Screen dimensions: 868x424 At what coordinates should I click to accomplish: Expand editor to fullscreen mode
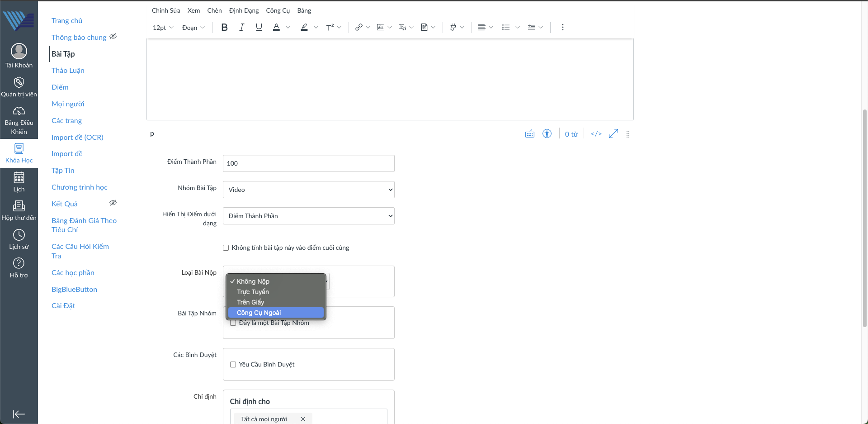613,134
